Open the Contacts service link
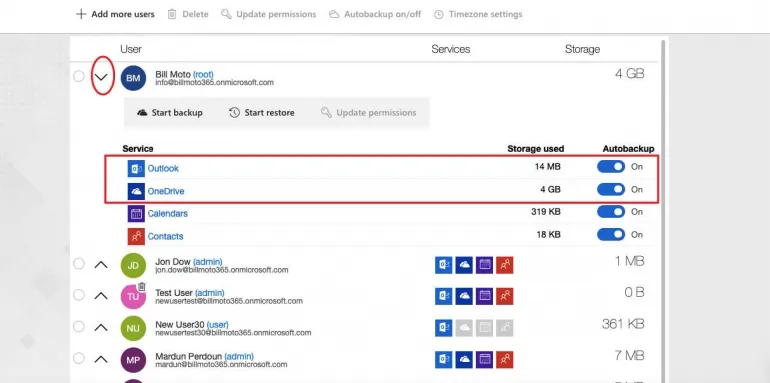Image resolution: width=770 pixels, height=383 pixels. (x=165, y=236)
